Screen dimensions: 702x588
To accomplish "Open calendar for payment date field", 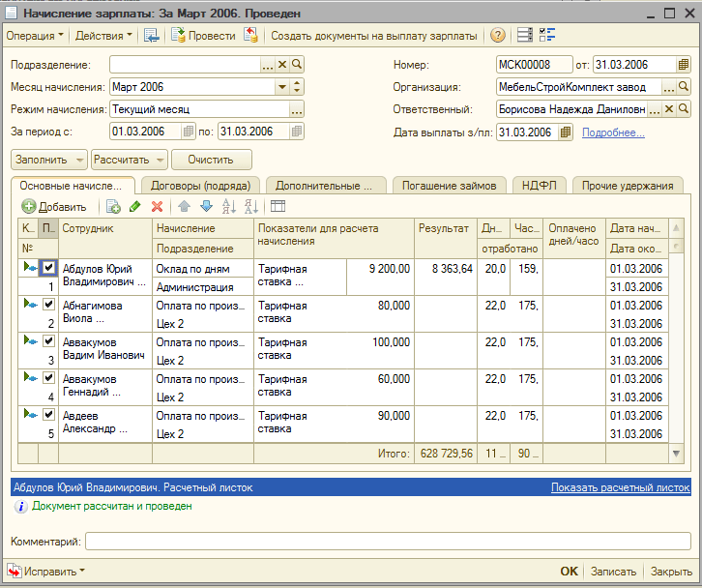I will click(x=566, y=132).
